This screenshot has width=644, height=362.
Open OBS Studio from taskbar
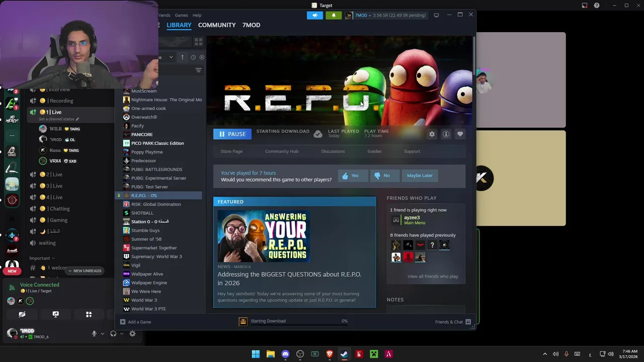[300, 354]
